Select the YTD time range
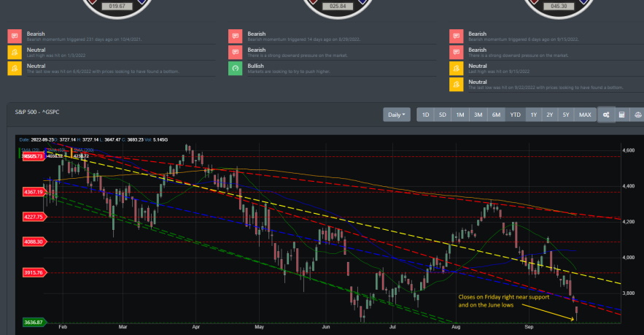 coord(515,115)
